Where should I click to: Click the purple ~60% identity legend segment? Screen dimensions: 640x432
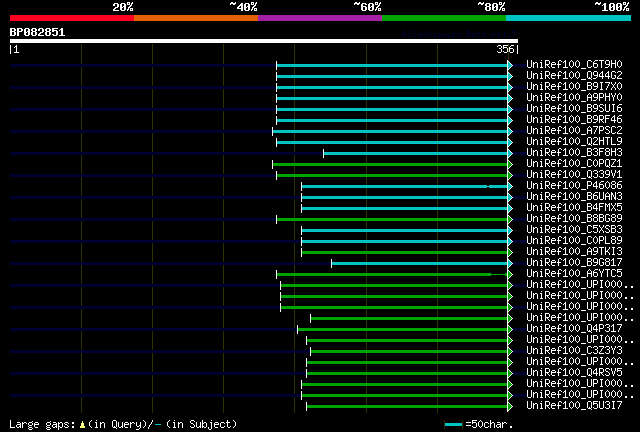(320, 18)
